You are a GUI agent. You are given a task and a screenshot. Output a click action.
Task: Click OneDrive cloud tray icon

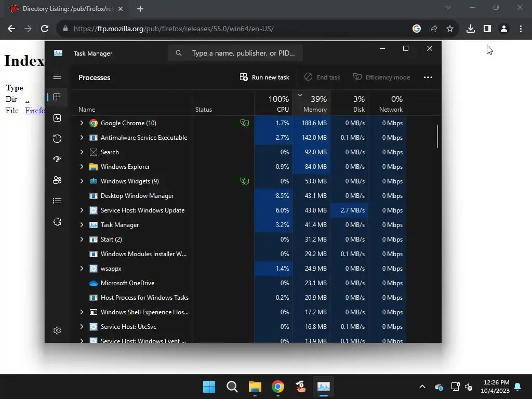(x=438, y=387)
